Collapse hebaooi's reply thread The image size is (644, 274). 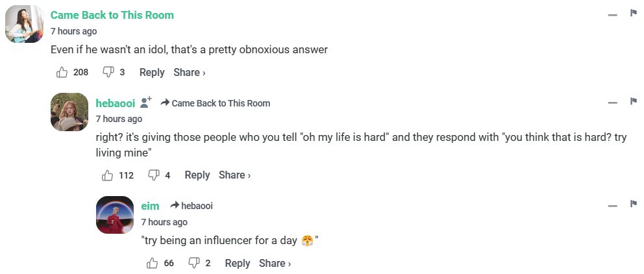[x=612, y=103]
